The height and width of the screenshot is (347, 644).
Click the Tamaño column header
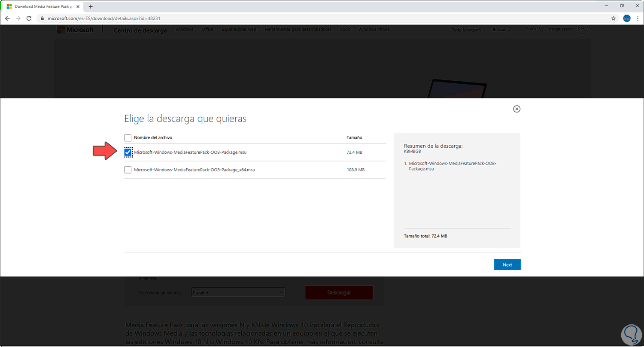(x=354, y=138)
